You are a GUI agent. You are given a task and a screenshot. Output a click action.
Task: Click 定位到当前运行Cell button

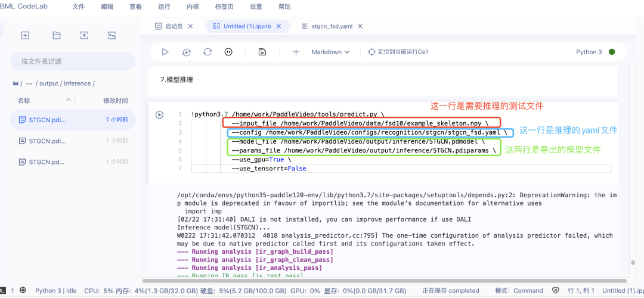pos(398,52)
